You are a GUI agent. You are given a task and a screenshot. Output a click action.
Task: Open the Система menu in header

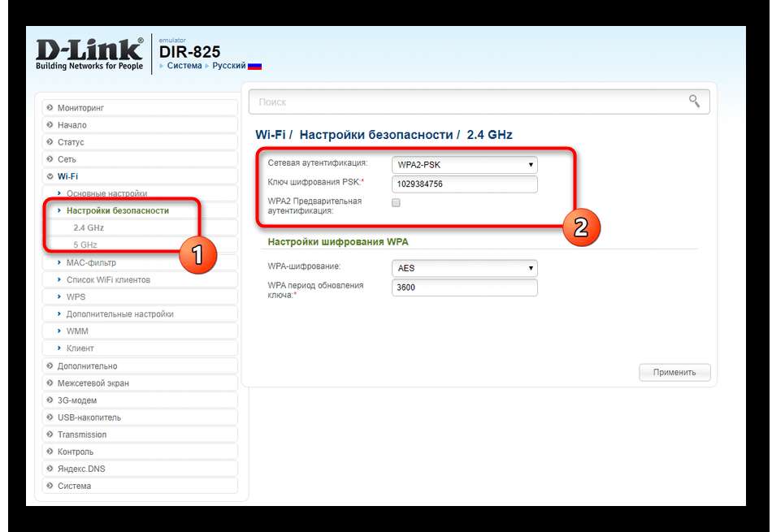tap(184, 66)
